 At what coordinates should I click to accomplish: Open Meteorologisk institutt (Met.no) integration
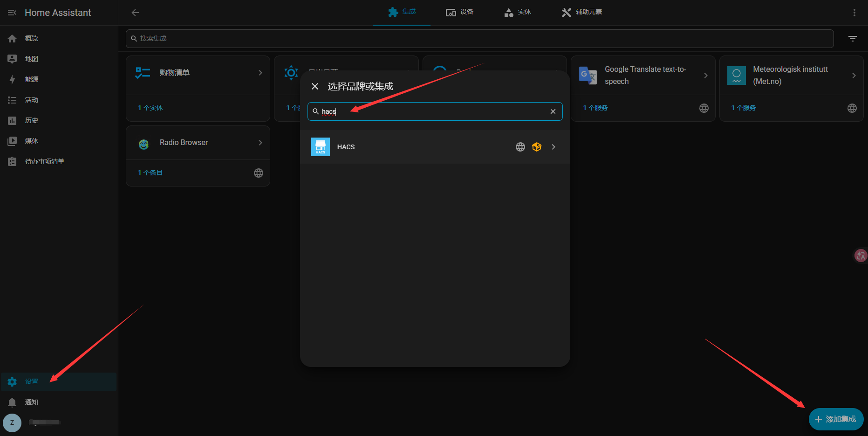791,75
